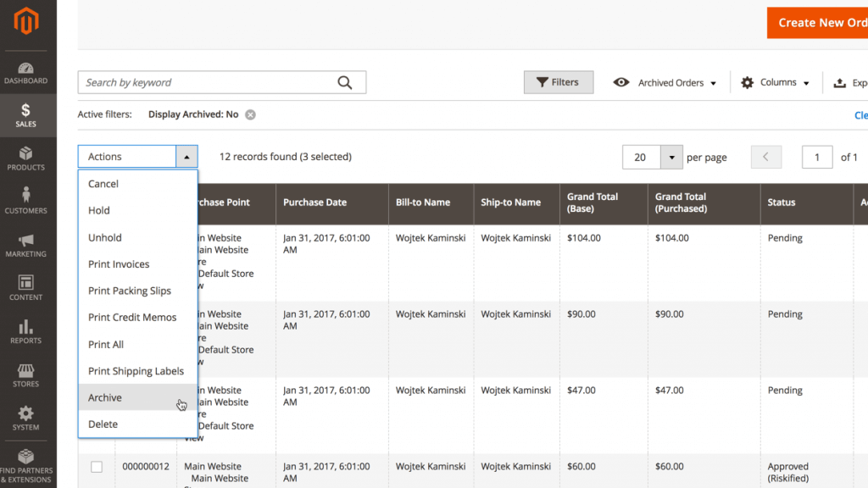Collapse the Actions dropdown

coord(186,157)
